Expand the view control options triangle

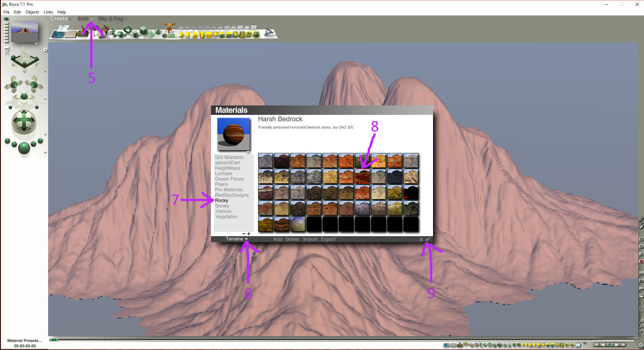click(x=45, y=72)
